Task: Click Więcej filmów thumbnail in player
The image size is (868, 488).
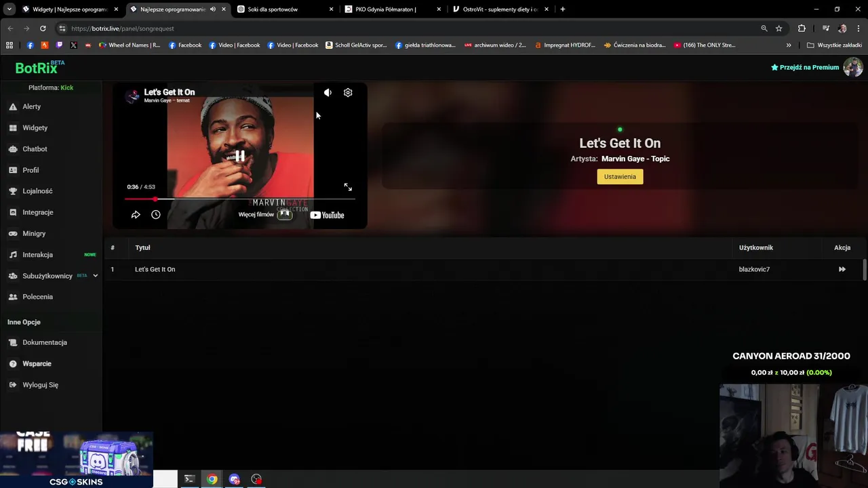Action: pyautogui.click(x=285, y=214)
